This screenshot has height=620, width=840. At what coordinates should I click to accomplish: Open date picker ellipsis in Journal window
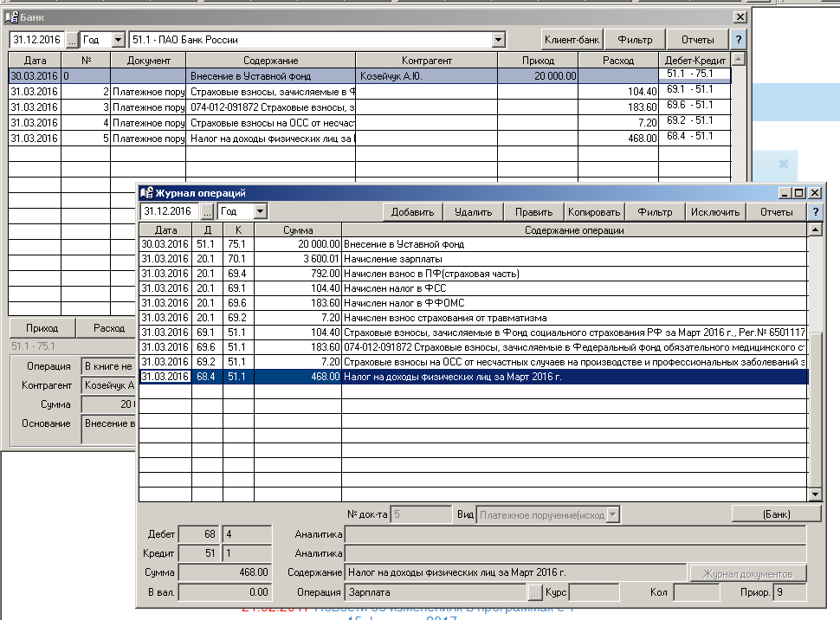[x=207, y=211]
